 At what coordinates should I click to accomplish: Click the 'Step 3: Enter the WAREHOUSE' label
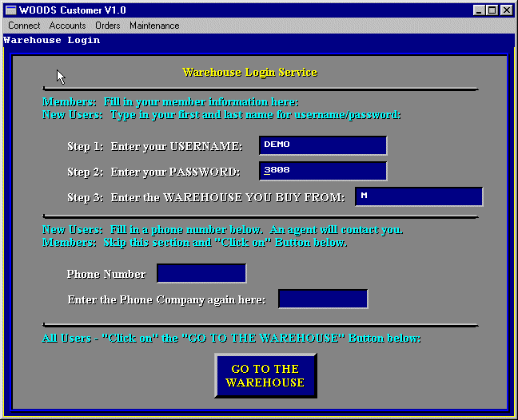[x=206, y=198]
